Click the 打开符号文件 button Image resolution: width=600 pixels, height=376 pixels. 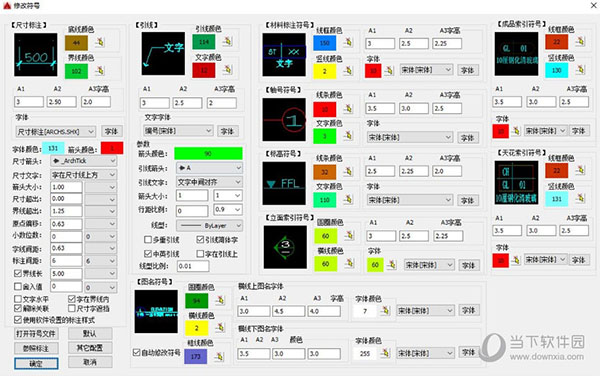(x=36, y=334)
